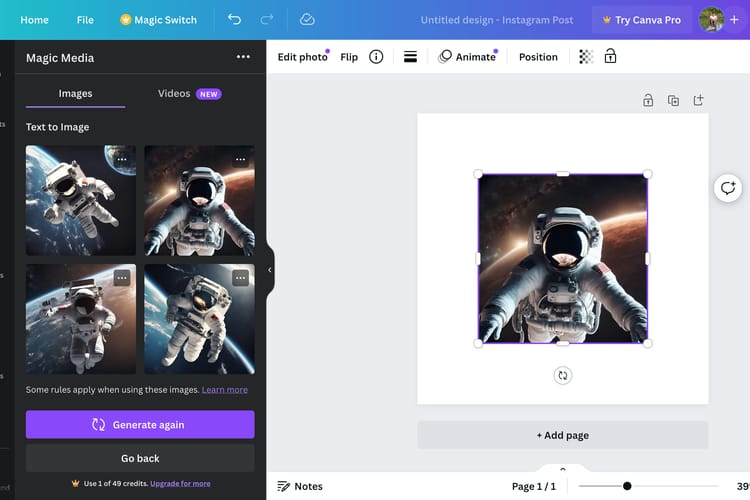Screen dimensions: 750x500
Task: Click the undo arrow icon
Action: point(234,20)
